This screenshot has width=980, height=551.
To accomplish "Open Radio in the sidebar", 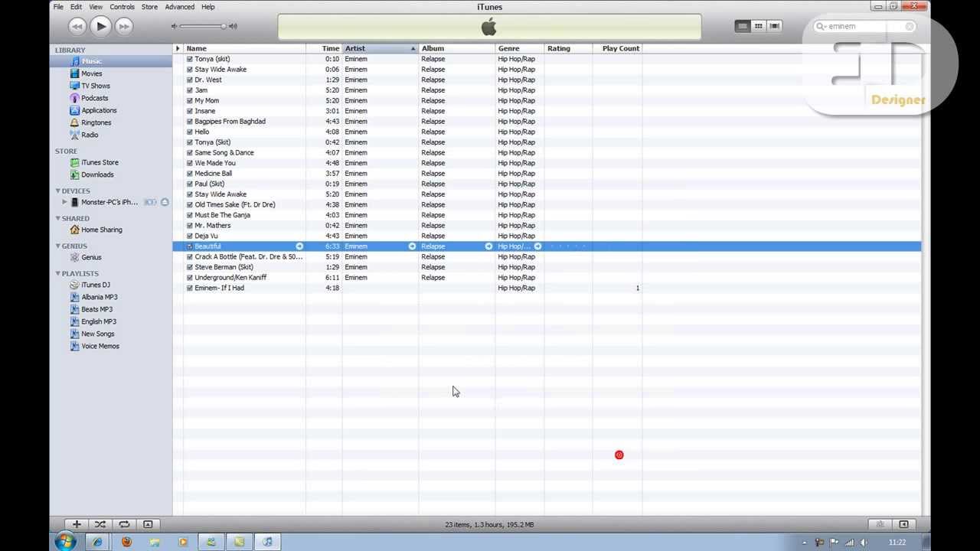I will [x=90, y=135].
